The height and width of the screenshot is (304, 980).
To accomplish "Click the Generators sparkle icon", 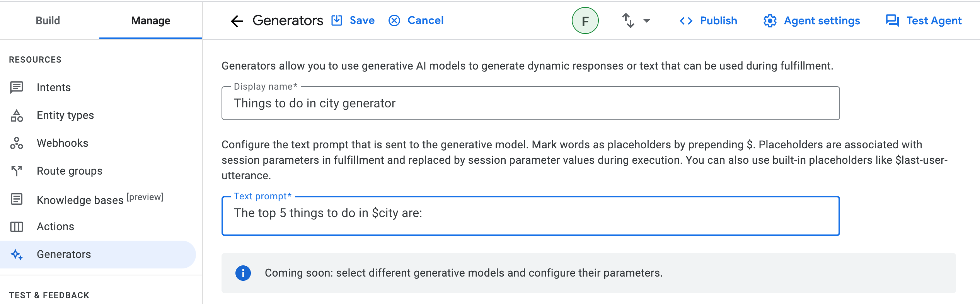I will point(17,255).
